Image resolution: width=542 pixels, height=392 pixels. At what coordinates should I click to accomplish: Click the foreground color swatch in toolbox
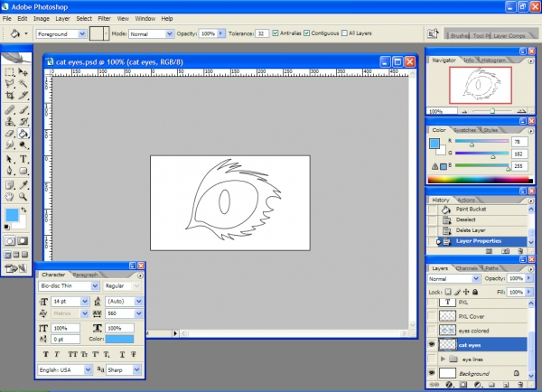coord(12,214)
